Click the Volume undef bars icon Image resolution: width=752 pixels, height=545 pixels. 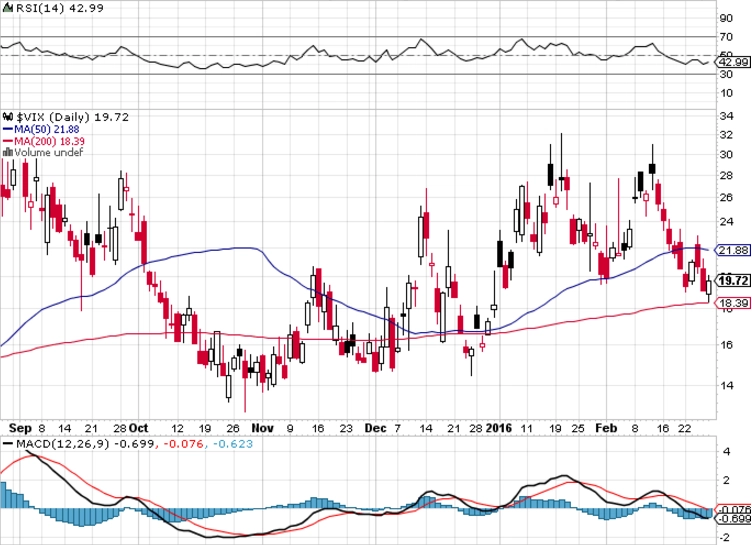tap(8, 153)
